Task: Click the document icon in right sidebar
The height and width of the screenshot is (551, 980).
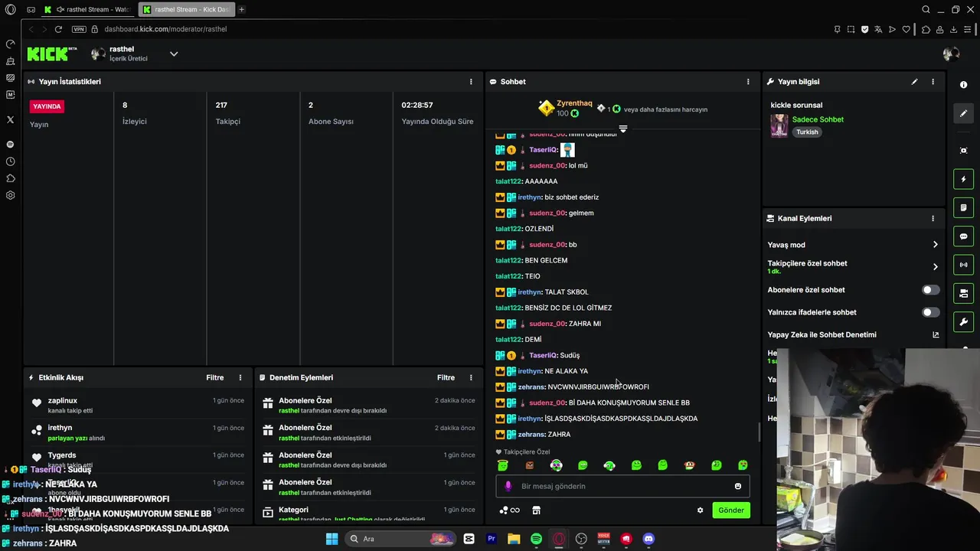Action: [963, 207]
